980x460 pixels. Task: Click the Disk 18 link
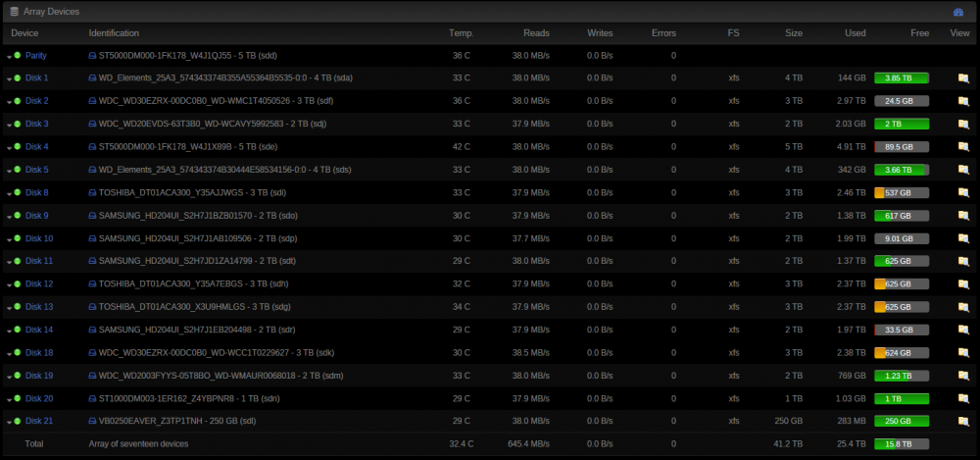[39, 353]
